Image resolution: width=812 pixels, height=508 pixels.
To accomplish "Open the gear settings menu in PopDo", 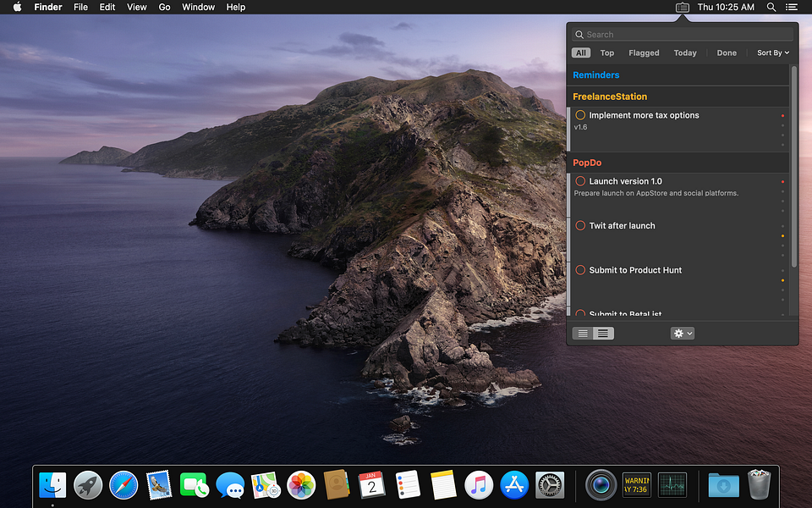I will click(x=682, y=334).
